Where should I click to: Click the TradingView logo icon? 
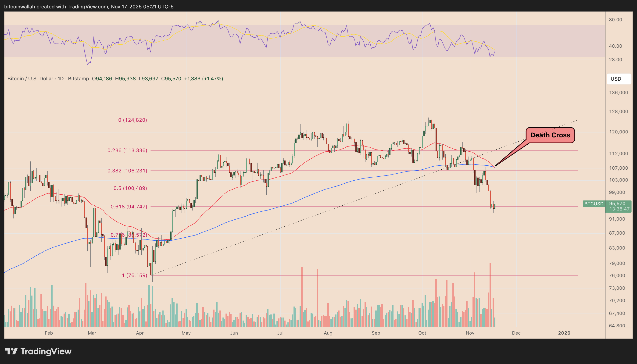[x=11, y=351]
